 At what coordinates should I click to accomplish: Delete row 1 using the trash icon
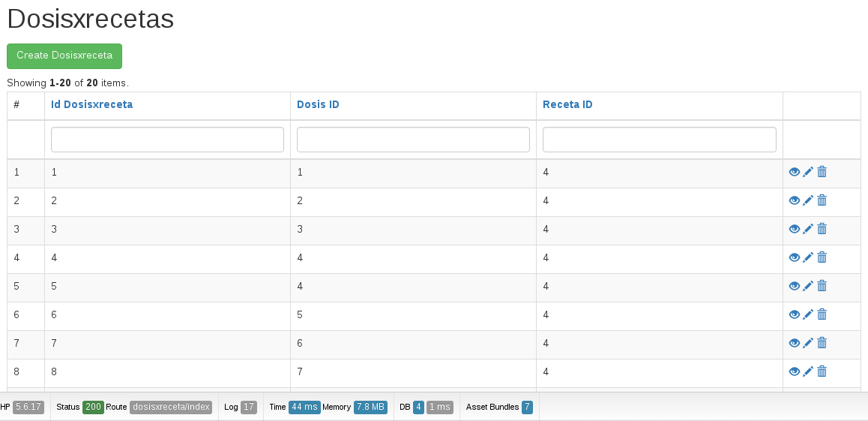822,172
